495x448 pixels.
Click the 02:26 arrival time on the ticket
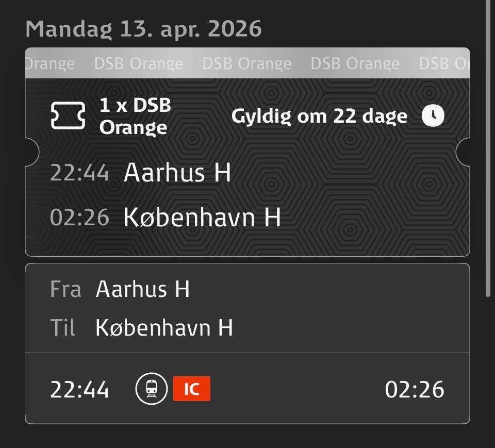[x=79, y=218]
